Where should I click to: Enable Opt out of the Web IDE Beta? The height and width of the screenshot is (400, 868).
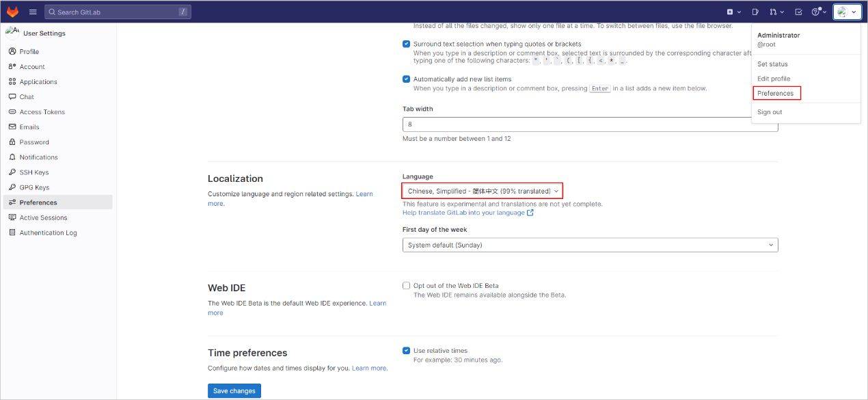[407, 285]
